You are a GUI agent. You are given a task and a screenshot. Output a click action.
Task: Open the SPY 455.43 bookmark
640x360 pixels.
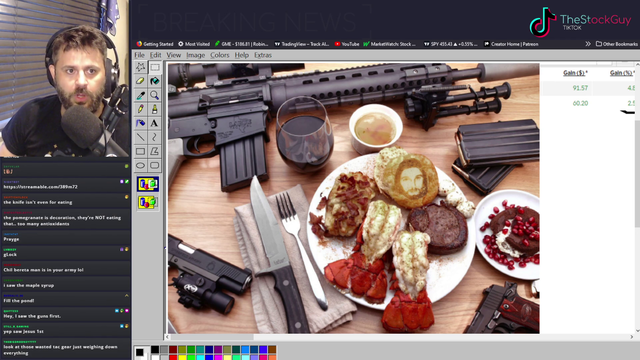(x=450, y=44)
